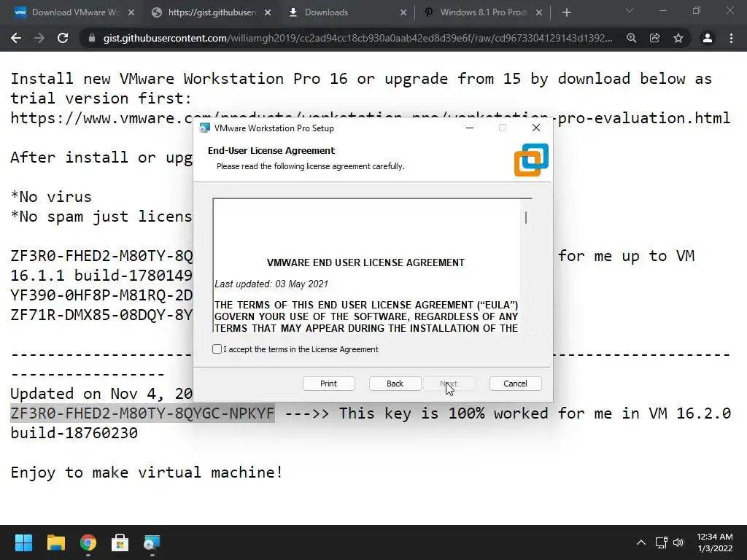Click 'VMWARE END USER LICENSE AGREEMENT' heading
The image size is (747, 560).
pyautogui.click(x=365, y=262)
